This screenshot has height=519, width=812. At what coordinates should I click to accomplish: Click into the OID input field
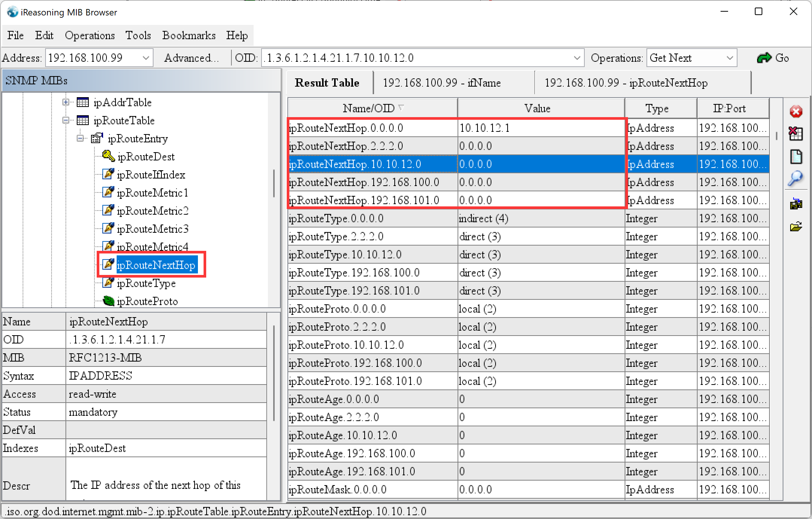[x=414, y=58]
